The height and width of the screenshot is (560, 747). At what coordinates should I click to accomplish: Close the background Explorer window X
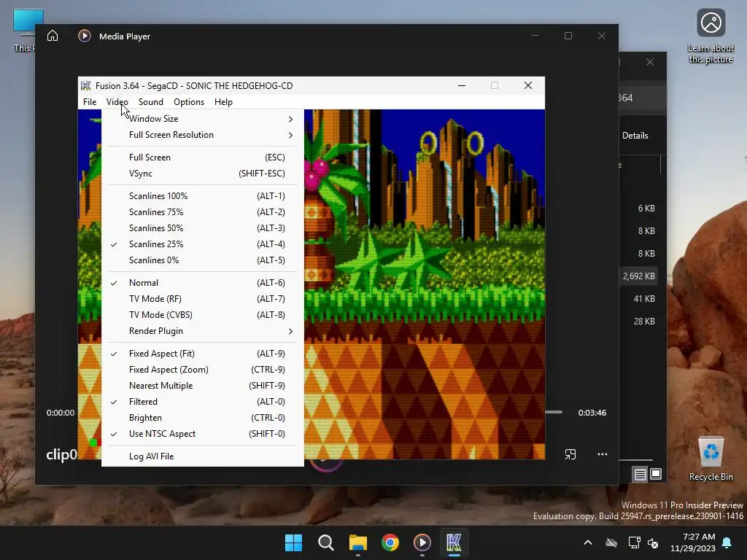[650, 63]
